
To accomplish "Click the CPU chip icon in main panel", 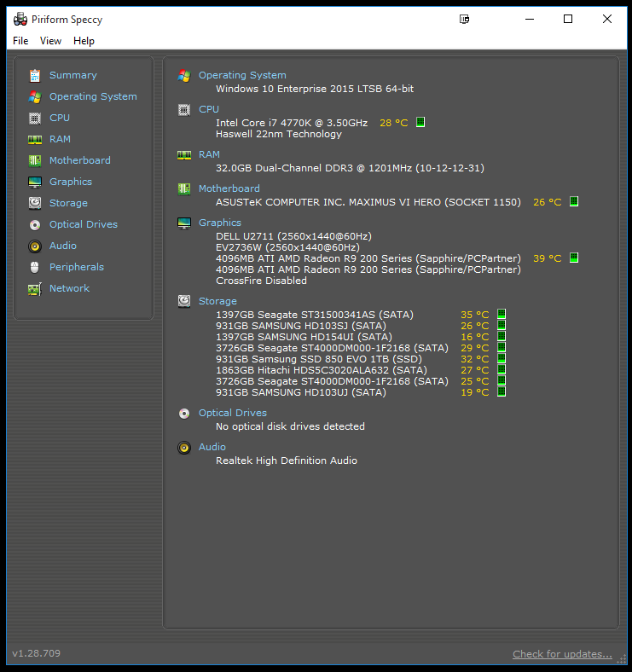I will click(x=184, y=110).
